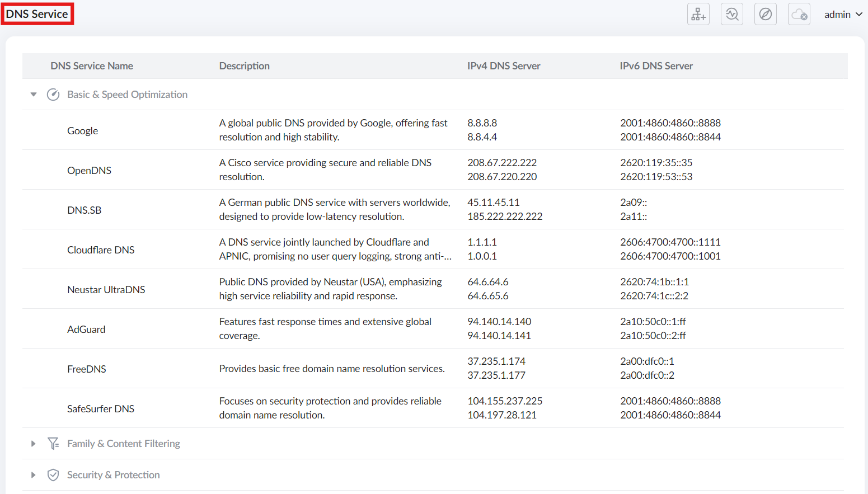Screen dimensions: 868x494
Task: Select the DNS.SB service name
Action: pyautogui.click(x=85, y=210)
